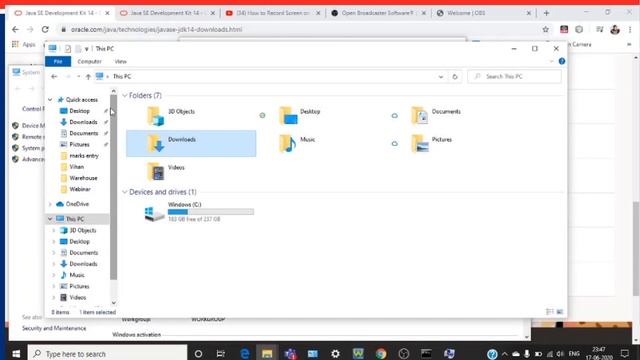The width and height of the screenshot is (640, 360).
Task: Collapse the Devices and drives group
Action: (x=124, y=192)
